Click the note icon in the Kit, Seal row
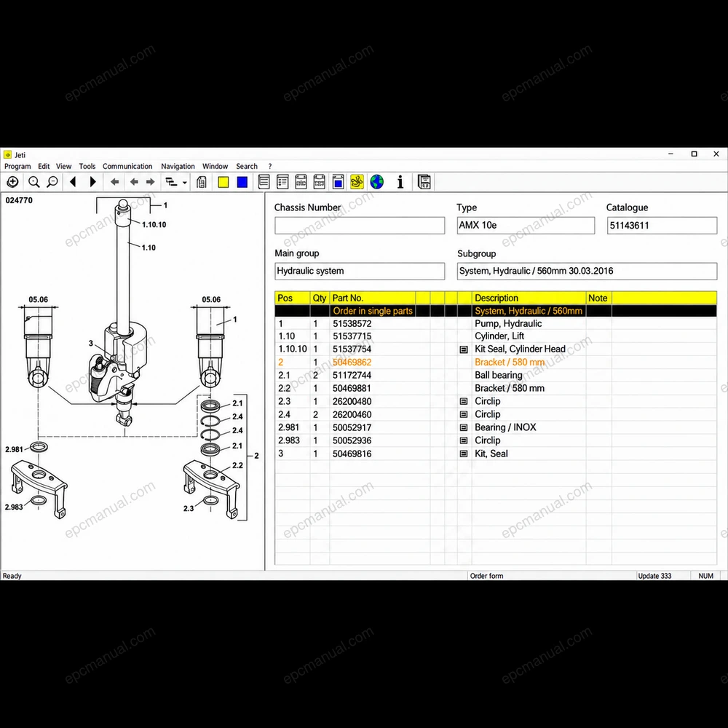 (463, 454)
